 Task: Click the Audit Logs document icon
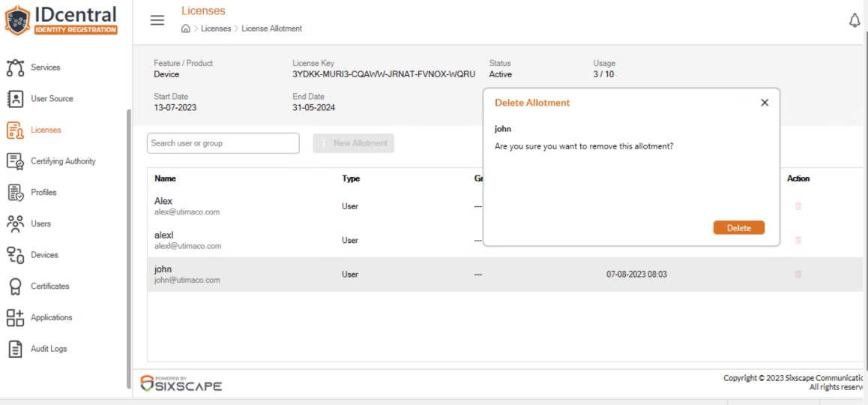coord(15,349)
